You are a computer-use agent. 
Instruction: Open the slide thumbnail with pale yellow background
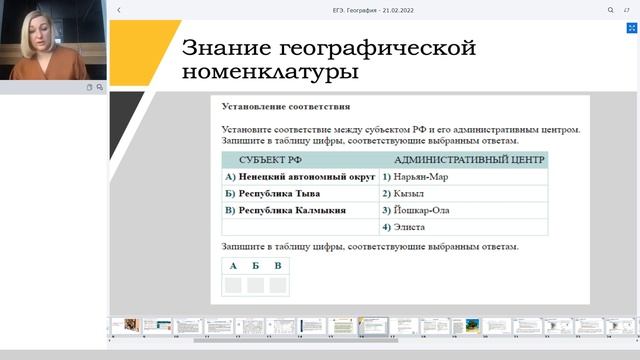(342, 326)
